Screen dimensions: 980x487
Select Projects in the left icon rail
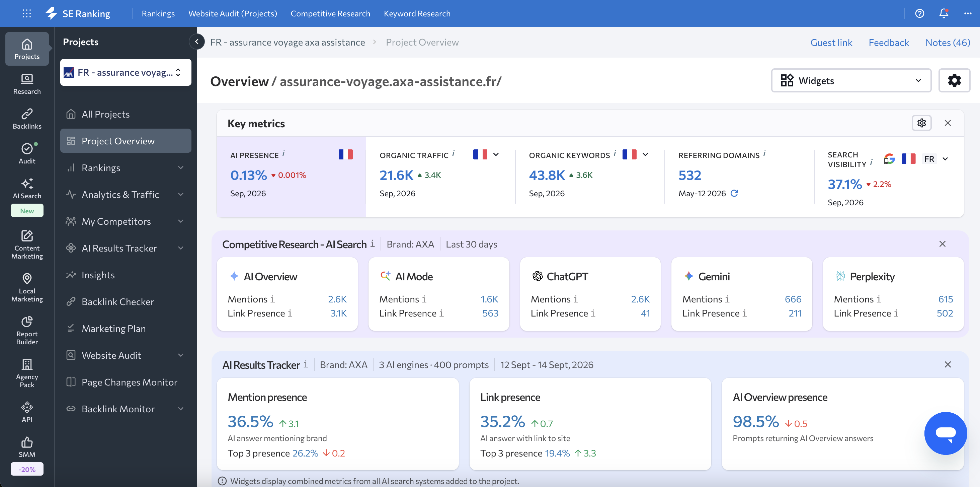pos(27,49)
